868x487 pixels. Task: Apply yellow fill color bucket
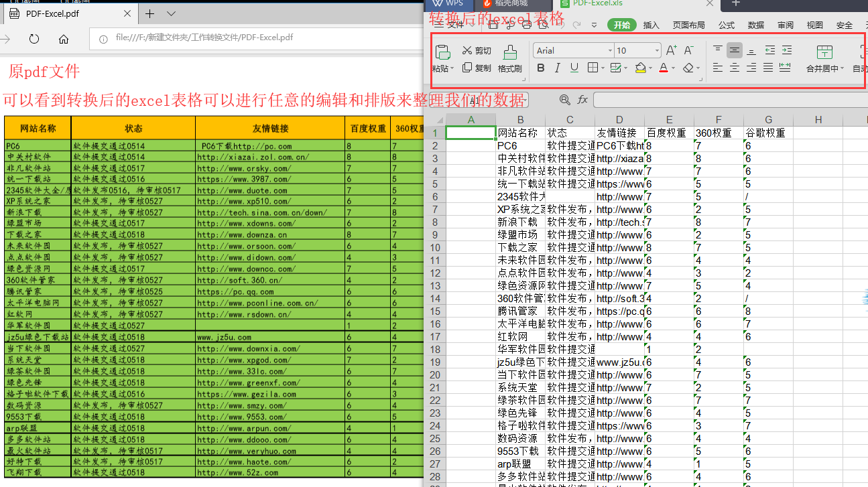[640, 68]
